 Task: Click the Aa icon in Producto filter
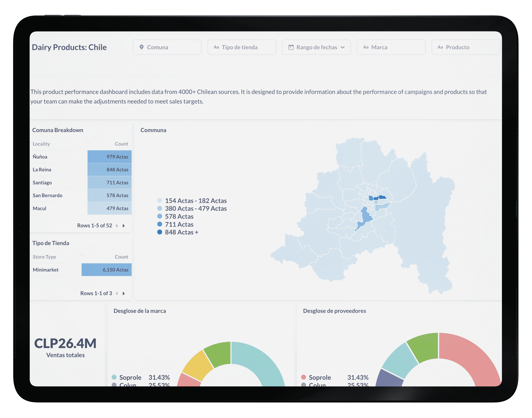pyautogui.click(x=440, y=47)
